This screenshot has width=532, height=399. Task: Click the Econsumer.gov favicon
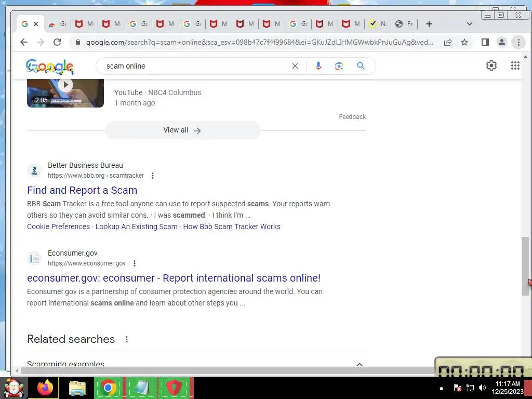tap(34, 258)
